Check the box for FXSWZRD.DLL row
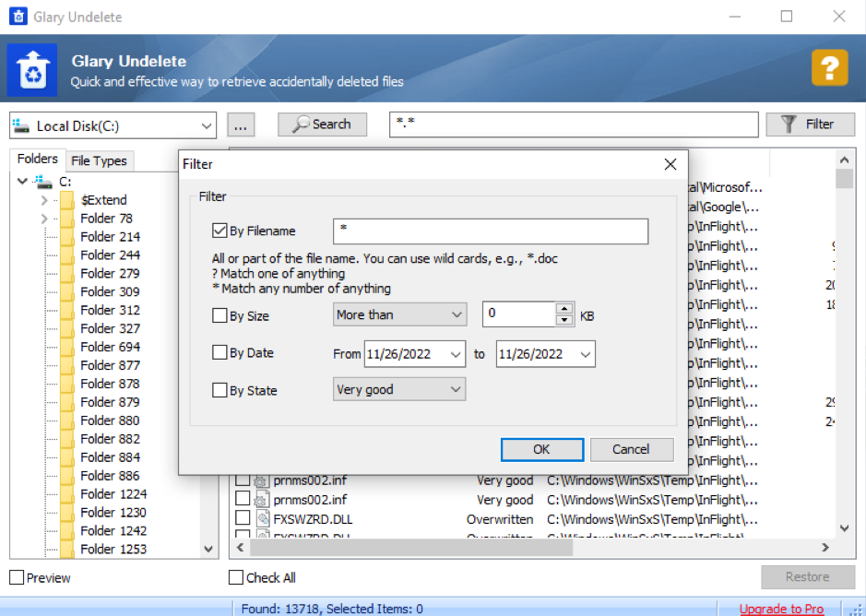This screenshot has height=616, width=866. click(x=243, y=517)
